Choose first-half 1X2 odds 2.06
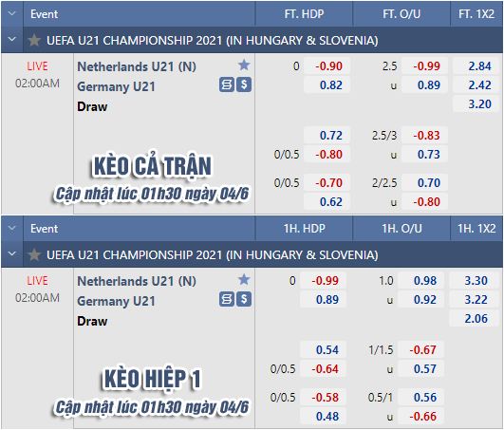This screenshot has width=504, height=430. [x=472, y=319]
